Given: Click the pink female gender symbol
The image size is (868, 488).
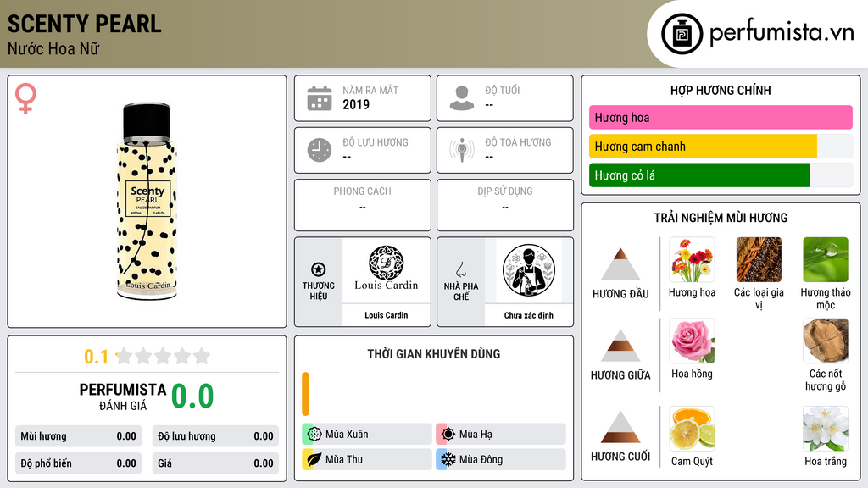Looking at the screenshot, I should point(25,98).
